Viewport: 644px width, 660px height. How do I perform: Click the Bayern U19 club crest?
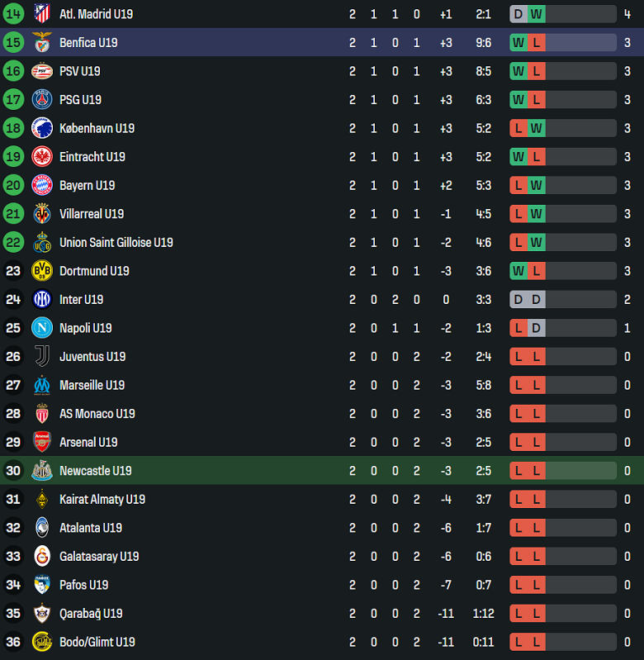41,185
